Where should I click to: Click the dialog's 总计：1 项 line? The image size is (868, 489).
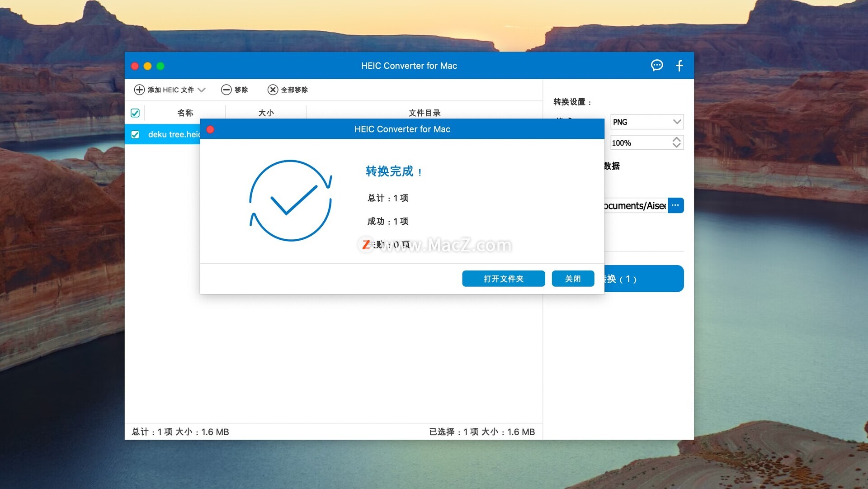point(388,198)
